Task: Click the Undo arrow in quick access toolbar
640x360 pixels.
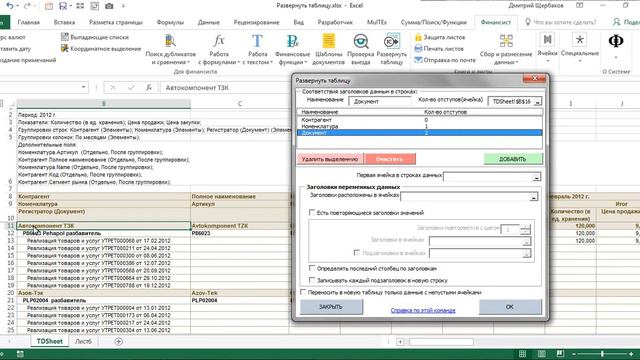Action: click(10, 6)
